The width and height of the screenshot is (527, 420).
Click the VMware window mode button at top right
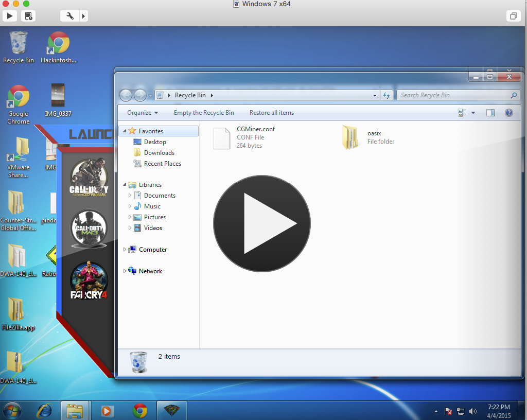[x=513, y=16]
